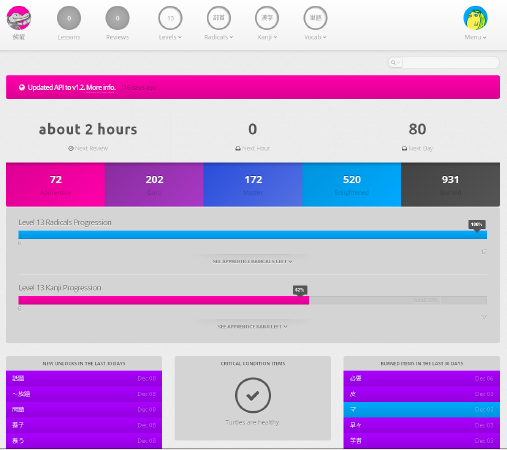Focus the search input field

[x=451, y=62]
